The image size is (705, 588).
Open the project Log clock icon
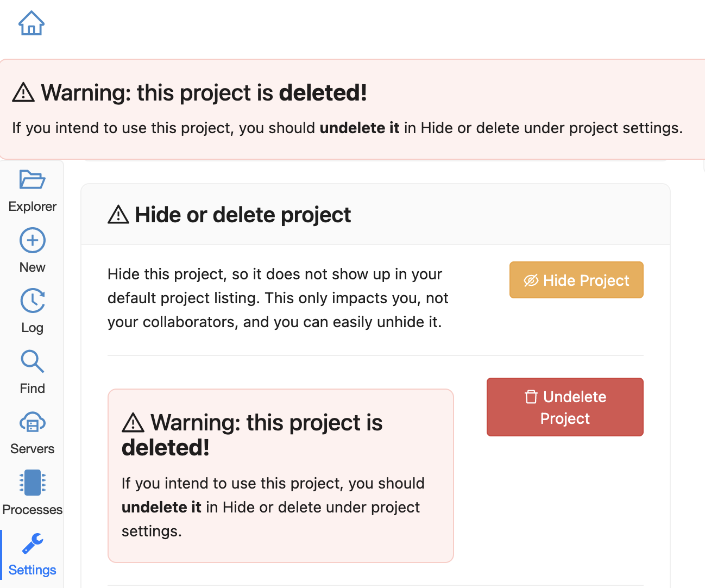[33, 301]
